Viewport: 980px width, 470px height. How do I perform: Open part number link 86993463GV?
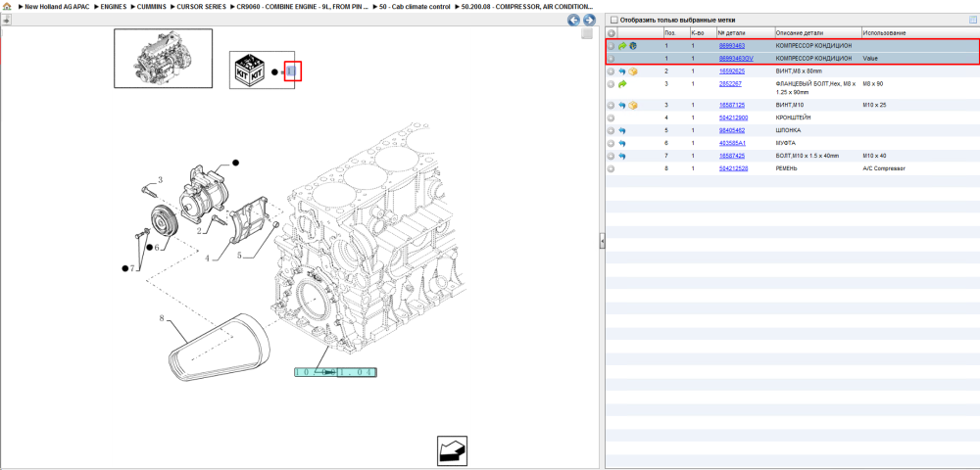[x=736, y=58]
